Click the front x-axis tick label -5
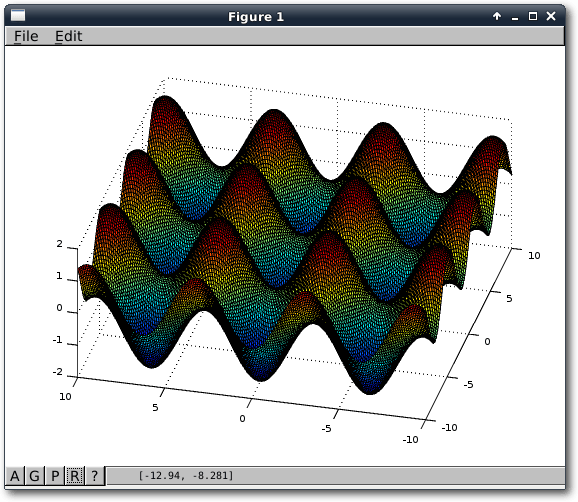Viewport: 578px width, 502px height. click(326, 429)
